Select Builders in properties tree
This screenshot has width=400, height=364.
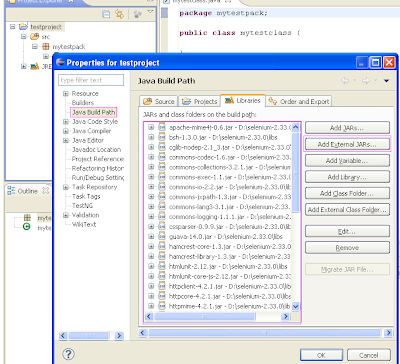[x=83, y=103]
